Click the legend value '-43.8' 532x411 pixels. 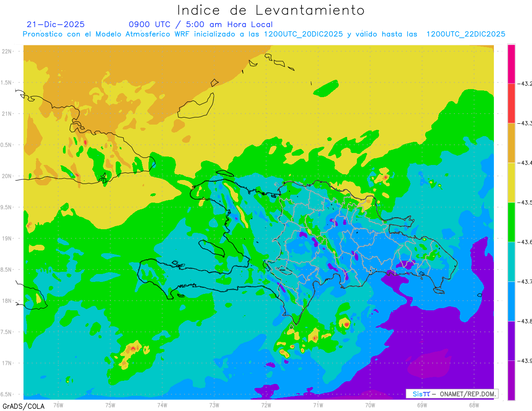[x=524, y=321]
